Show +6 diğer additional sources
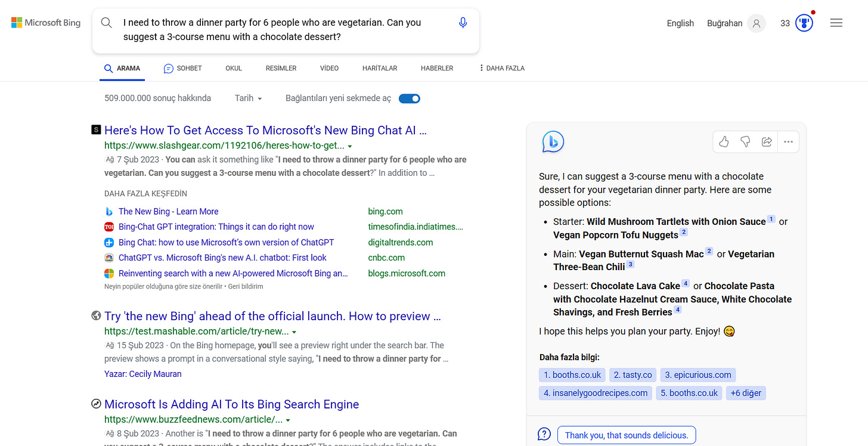The width and height of the screenshot is (868, 446). pos(746,393)
